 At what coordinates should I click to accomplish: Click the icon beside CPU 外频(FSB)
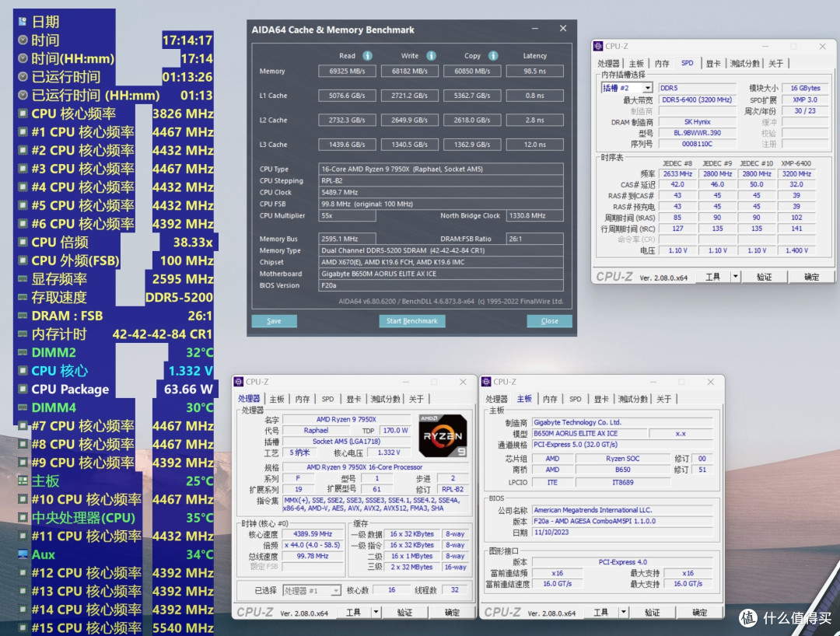point(23,260)
